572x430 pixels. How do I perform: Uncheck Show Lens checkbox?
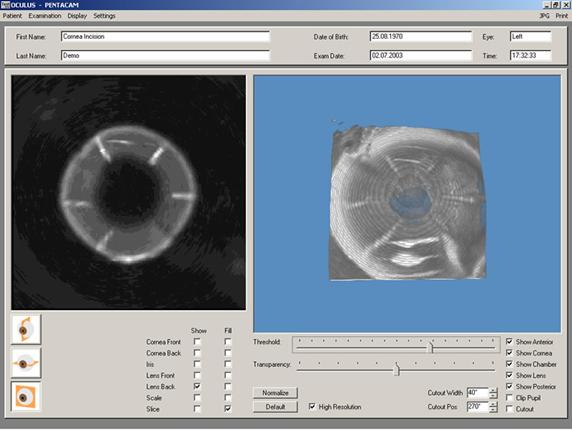click(509, 375)
